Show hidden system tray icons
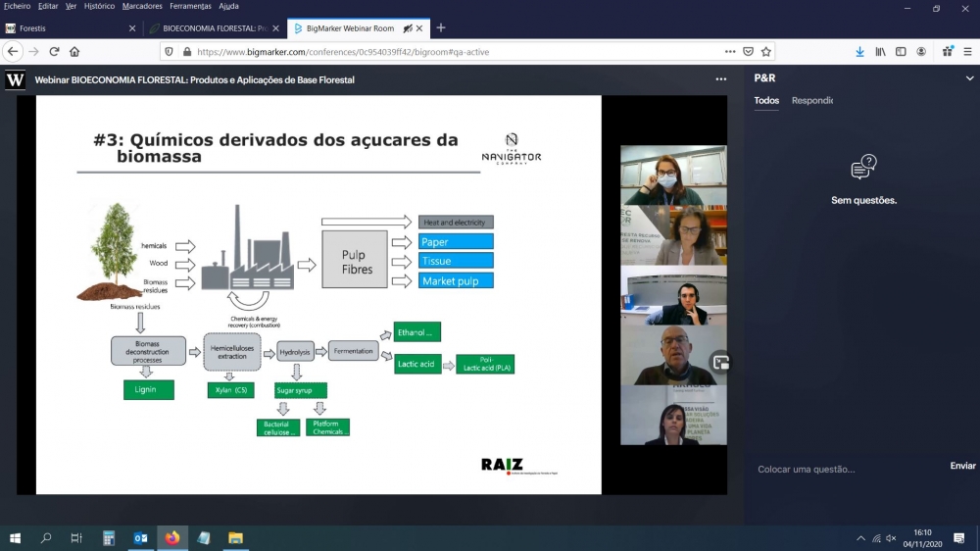This screenshot has height=551, width=980. click(860, 538)
